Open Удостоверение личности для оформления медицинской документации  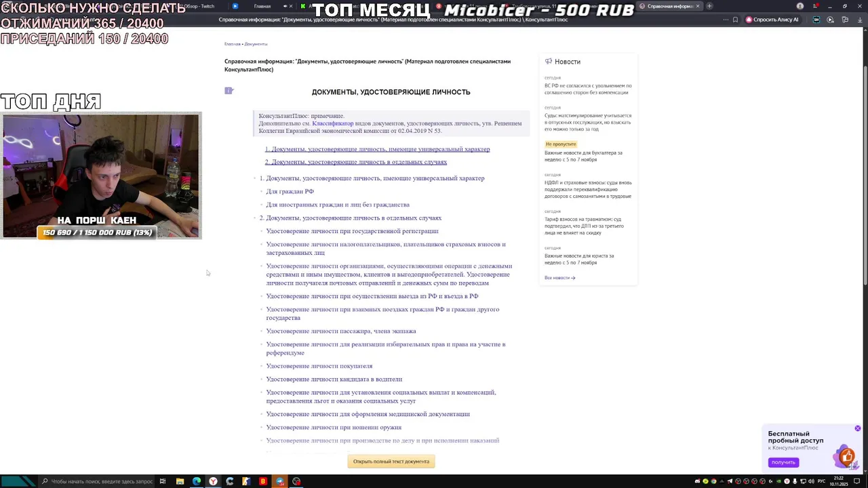point(368,414)
